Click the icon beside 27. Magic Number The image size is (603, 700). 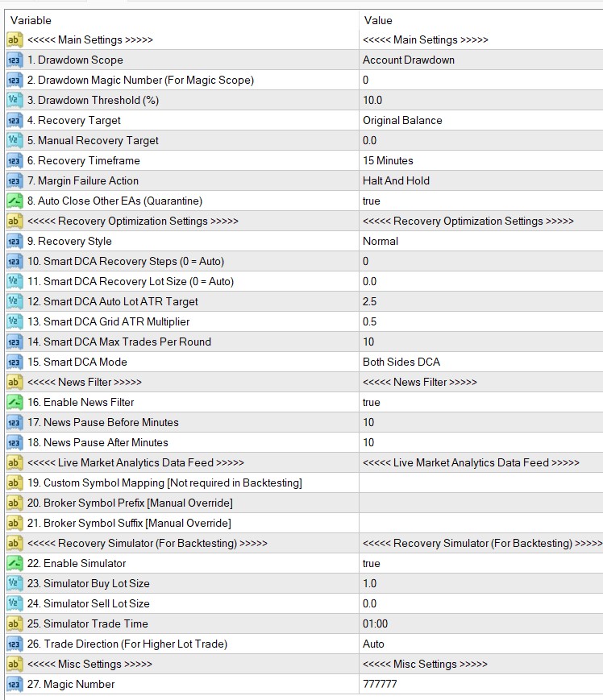pyautogui.click(x=15, y=685)
